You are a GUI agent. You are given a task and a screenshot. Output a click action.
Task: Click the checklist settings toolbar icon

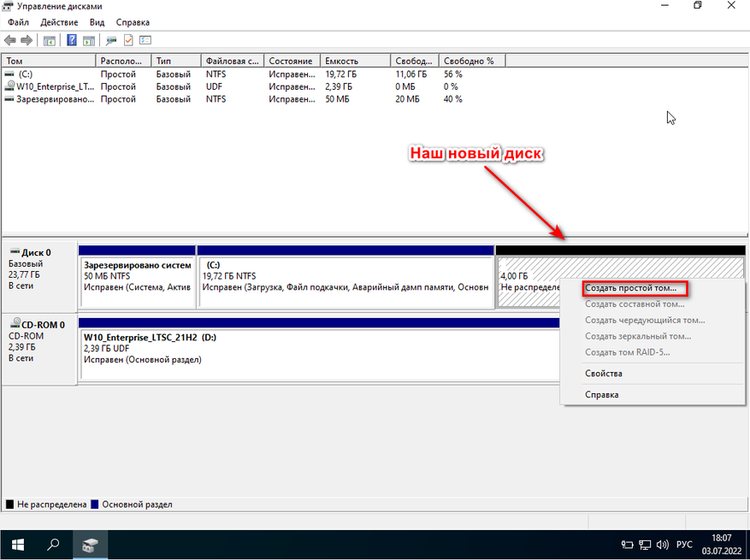click(x=145, y=40)
